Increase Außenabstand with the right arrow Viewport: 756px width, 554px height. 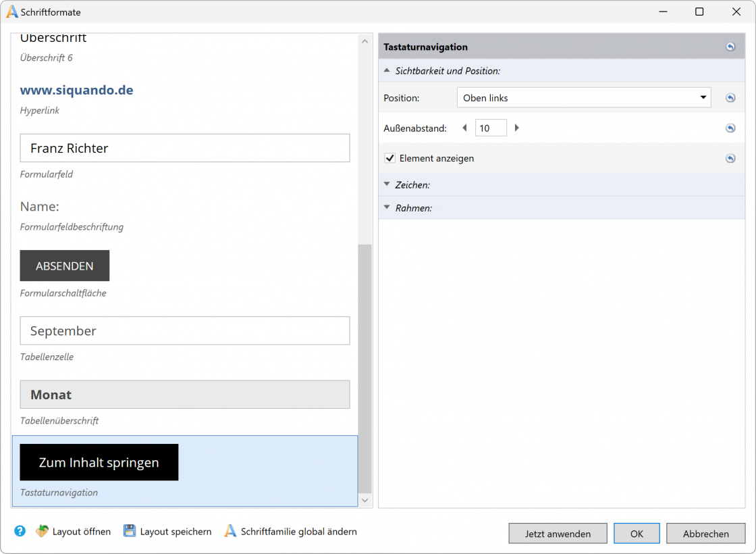[517, 128]
